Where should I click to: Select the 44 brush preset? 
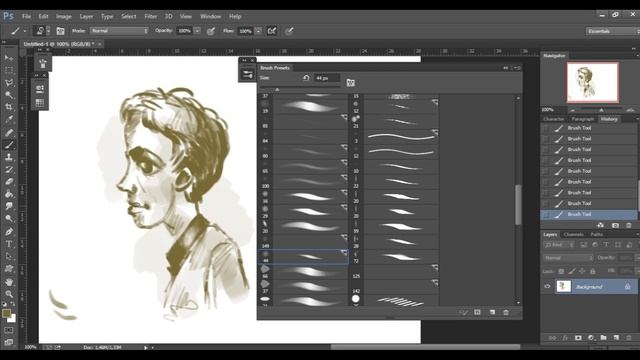(x=303, y=257)
